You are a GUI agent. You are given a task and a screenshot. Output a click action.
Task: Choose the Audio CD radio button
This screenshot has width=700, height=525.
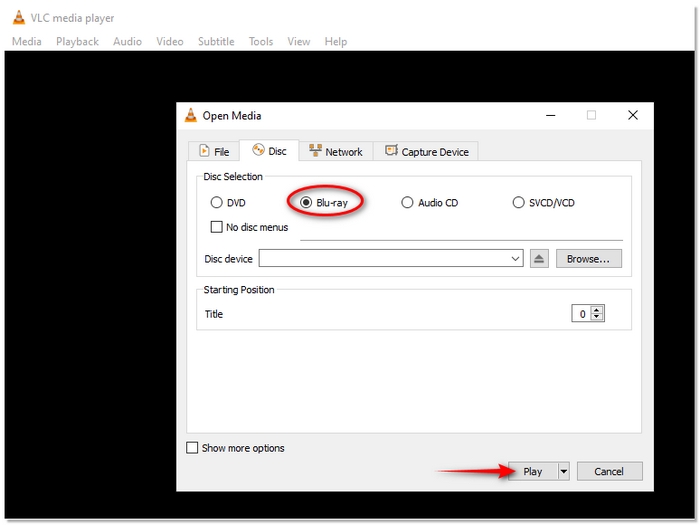tap(407, 203)
